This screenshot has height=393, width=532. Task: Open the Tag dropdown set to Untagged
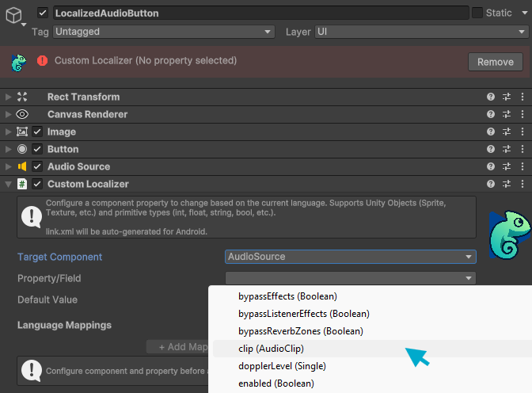(x=164, y=32)
